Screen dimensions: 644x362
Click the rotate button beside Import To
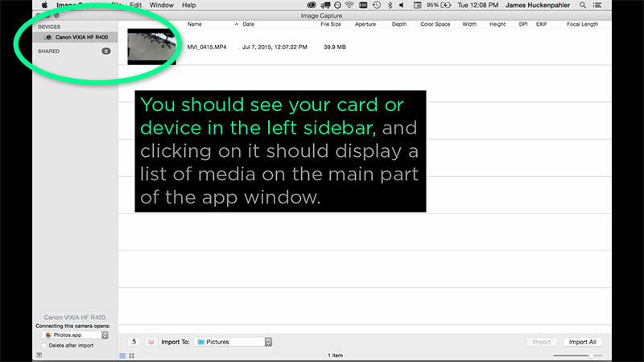[x=134, y=341]
